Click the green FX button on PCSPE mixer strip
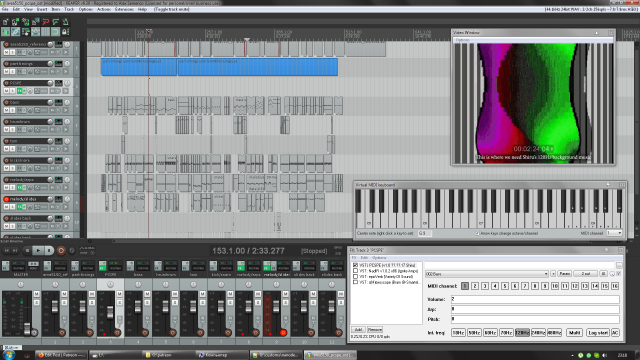 [x=102, y=268]
